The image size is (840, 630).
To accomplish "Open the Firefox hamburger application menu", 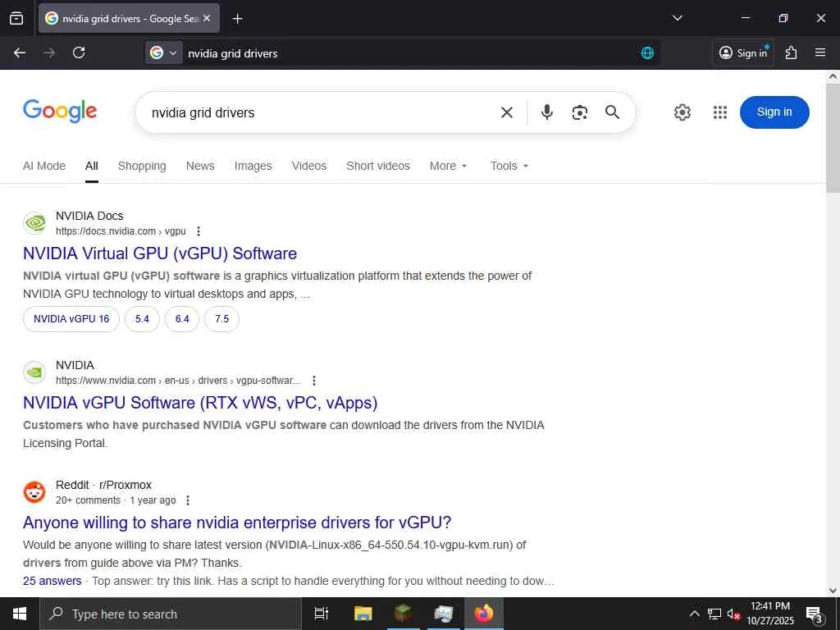I will 820,52.
